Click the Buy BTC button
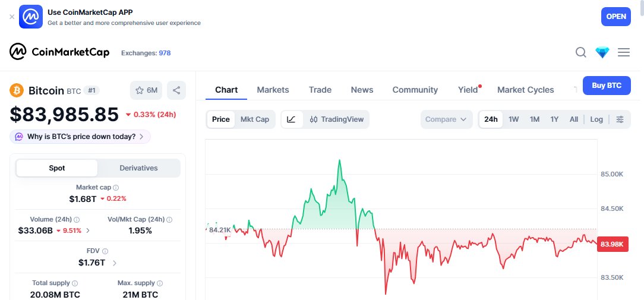Viewport: 644px width, 300px height. pos(607,86)
